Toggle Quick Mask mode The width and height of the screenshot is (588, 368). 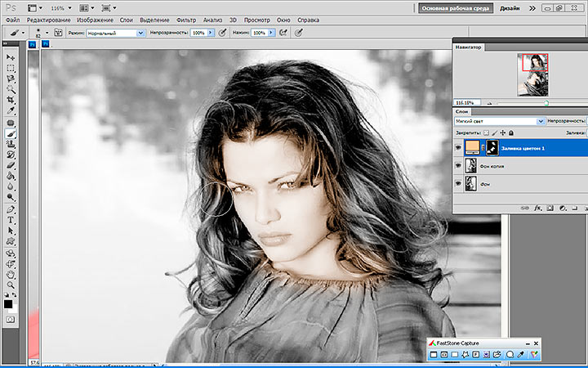tap(11, 320)
